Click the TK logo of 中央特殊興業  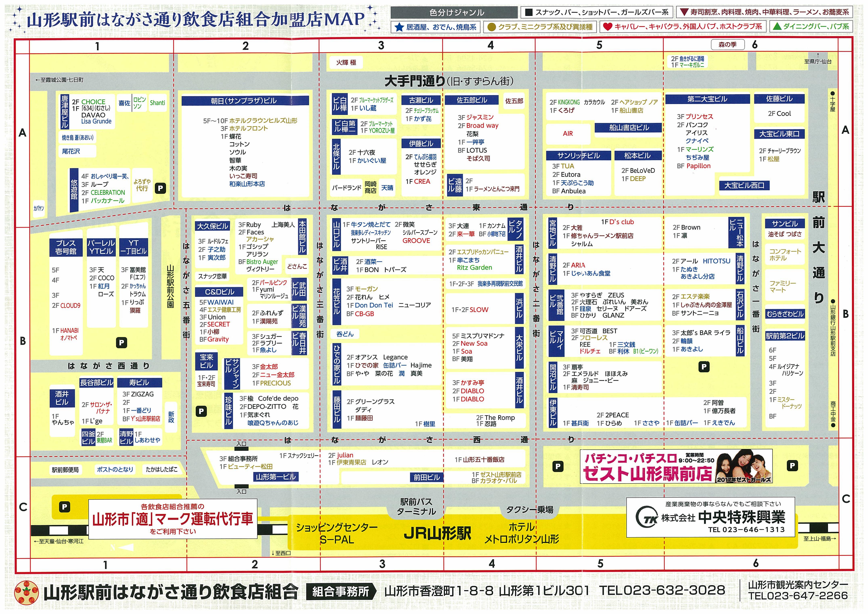point(647,518)
